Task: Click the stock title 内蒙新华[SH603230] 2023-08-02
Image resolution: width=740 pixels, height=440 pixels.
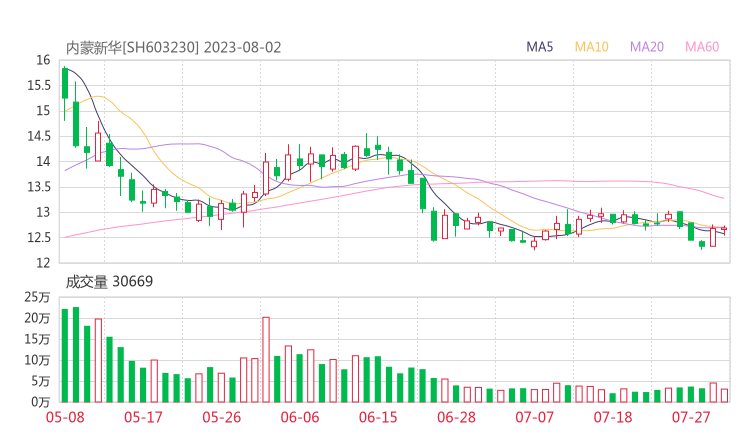Action: [173, 48]
